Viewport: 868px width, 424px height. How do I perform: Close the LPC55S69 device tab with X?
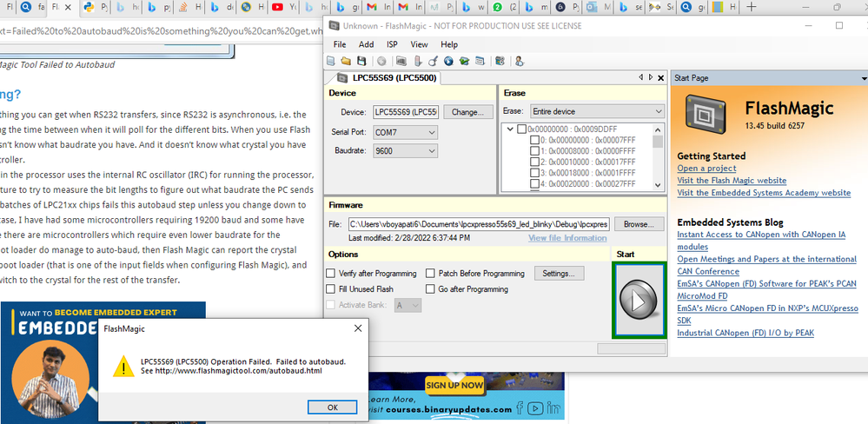coord(660,78)
